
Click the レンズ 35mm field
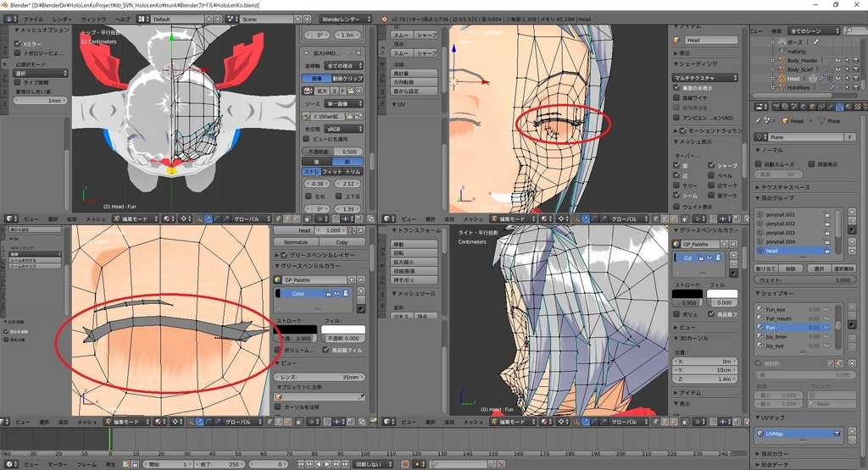[320, 377]
